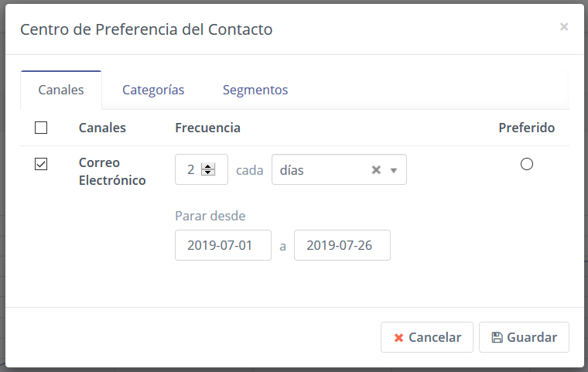
Task: Expand the period list using the caret arrow
Action: tap(393, 171)
